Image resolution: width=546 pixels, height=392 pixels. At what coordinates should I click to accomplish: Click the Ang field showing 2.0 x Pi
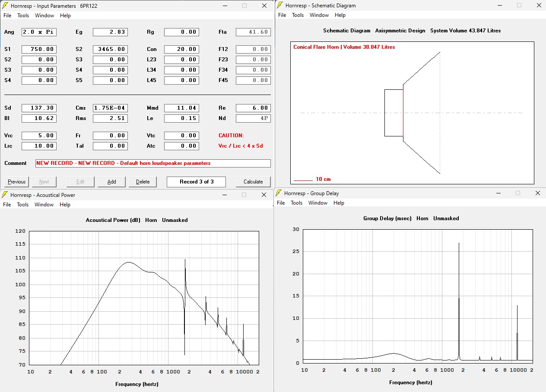(x=39, y=32)
